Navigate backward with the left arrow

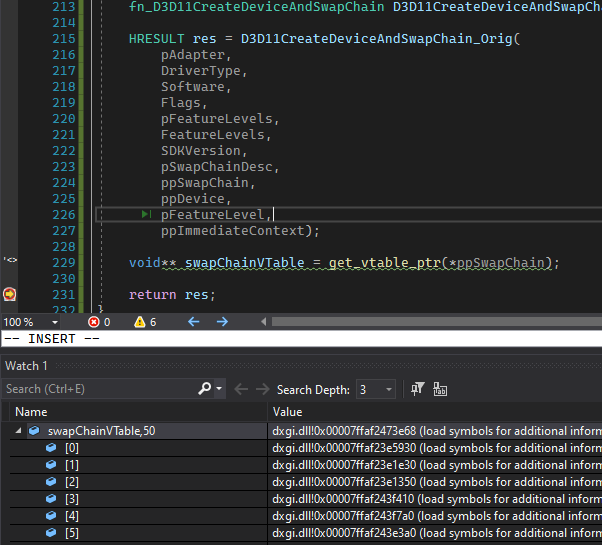pyautogui.click(x=194, y=322)
